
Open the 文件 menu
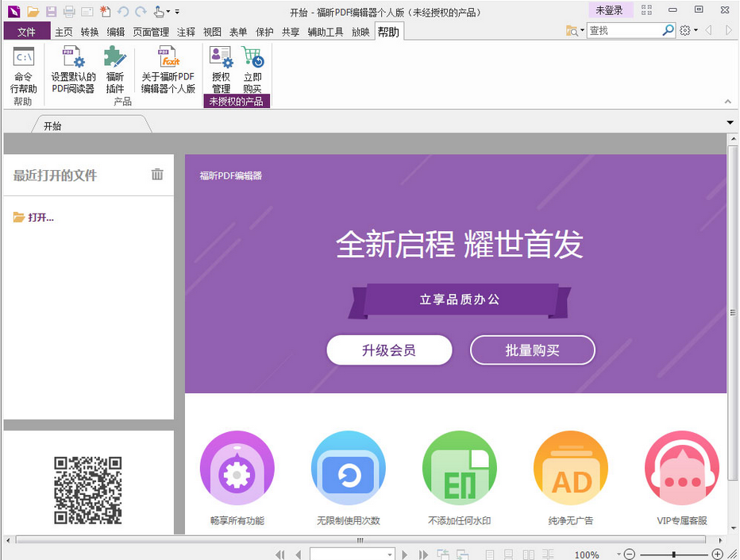pyautogui.click(x=26, y=32)
